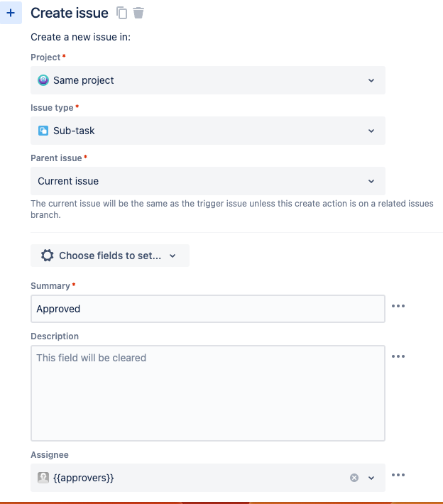Click the Same project avatar icon
This screenshot has height=504, width=443.
coord(43,80)
